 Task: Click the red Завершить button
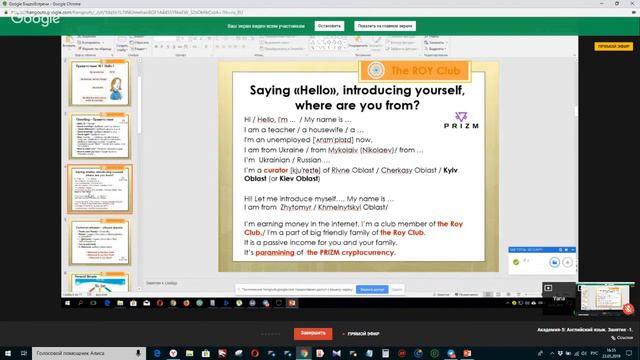coord(313,333)
